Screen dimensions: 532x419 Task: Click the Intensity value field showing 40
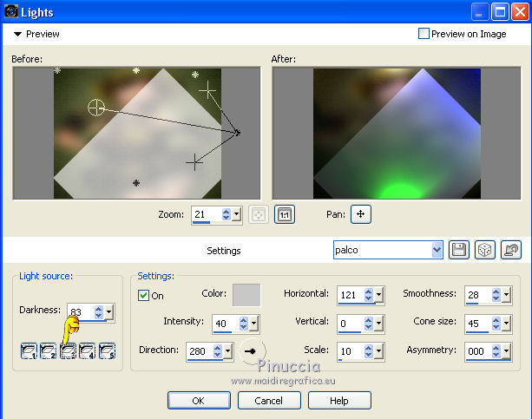tap(227, 324)
